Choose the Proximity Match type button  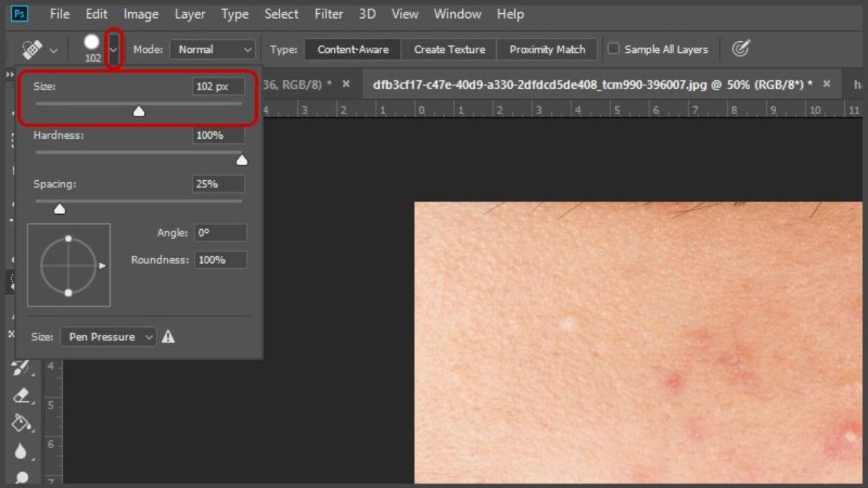547,49
